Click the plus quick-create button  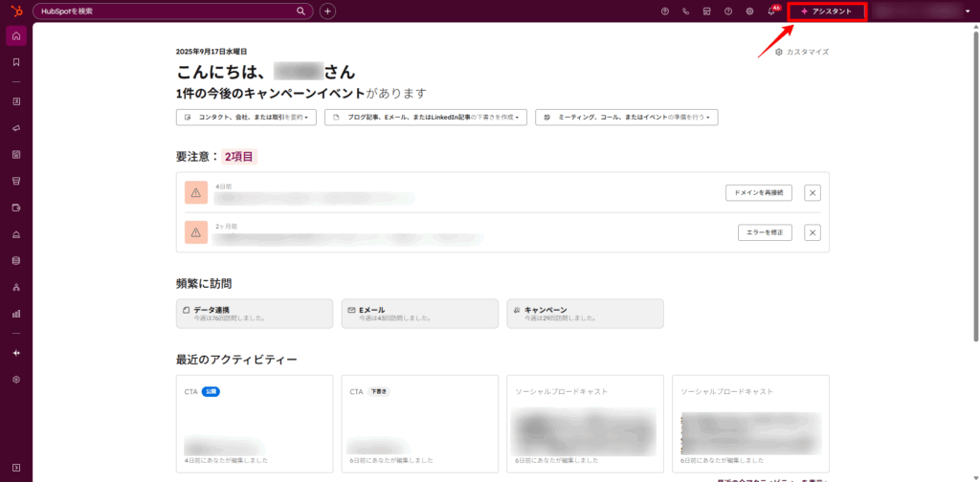pos(327,11)
